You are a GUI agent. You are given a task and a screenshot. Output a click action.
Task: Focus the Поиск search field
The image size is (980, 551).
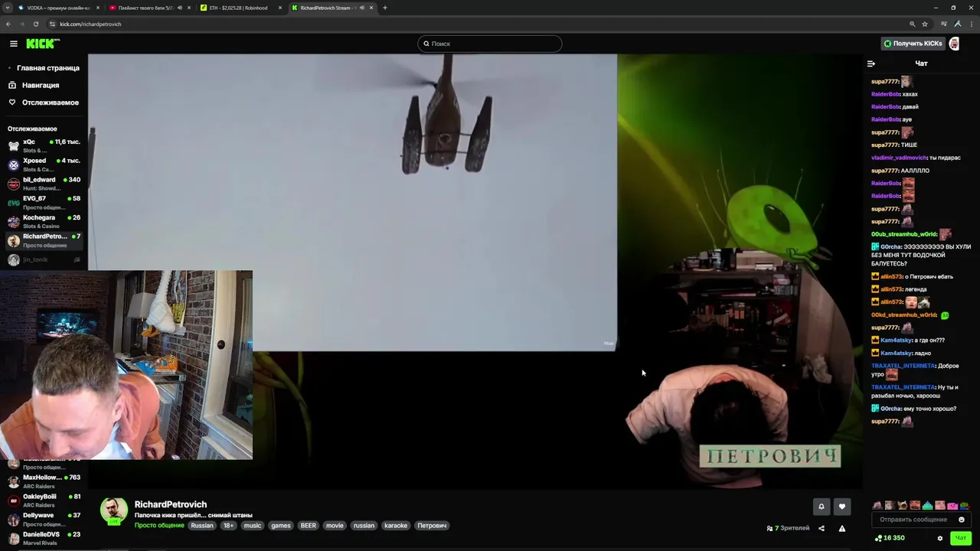pos(490,44)
